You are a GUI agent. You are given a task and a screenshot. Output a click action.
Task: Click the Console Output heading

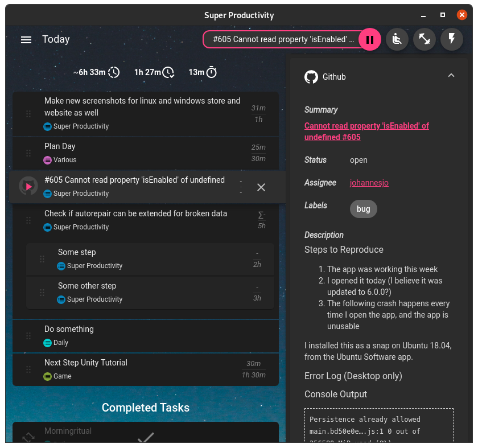(336, 394)
